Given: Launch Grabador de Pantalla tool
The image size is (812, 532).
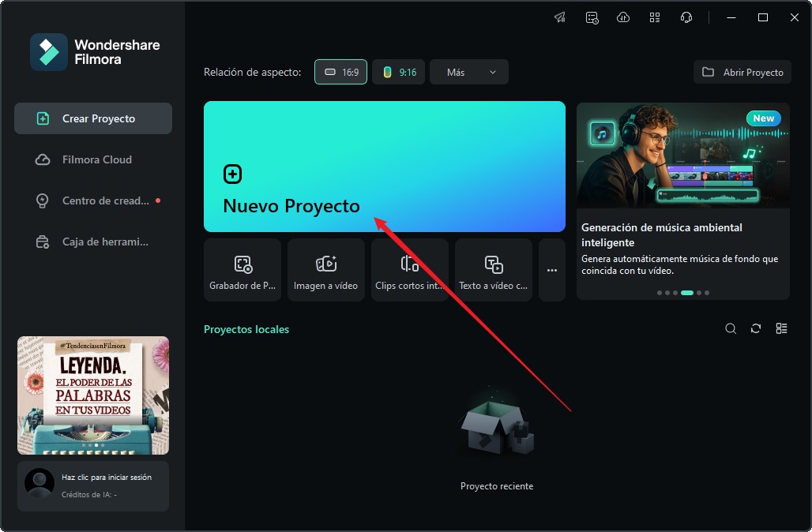Looking at the screenshot, I should pyautogui.click(x=242, y=270).
